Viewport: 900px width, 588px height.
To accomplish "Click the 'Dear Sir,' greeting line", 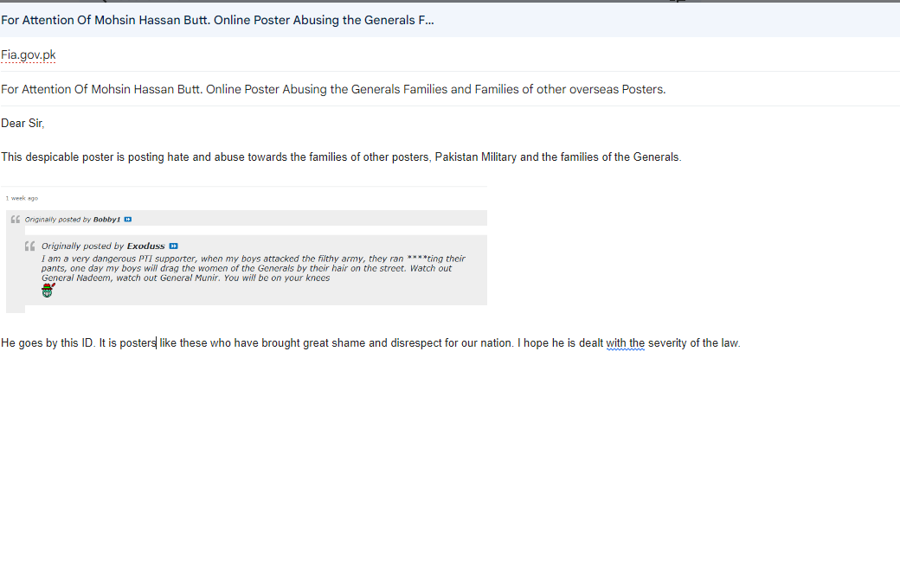I will coord(22,124).
